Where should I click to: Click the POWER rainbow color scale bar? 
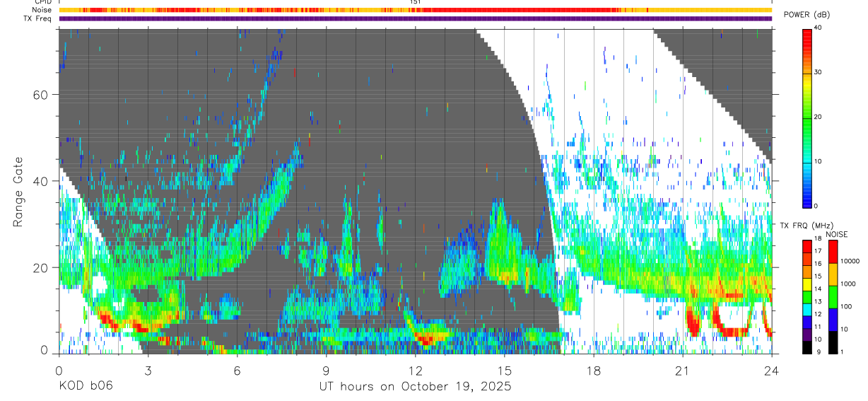[x=807, y=117]
